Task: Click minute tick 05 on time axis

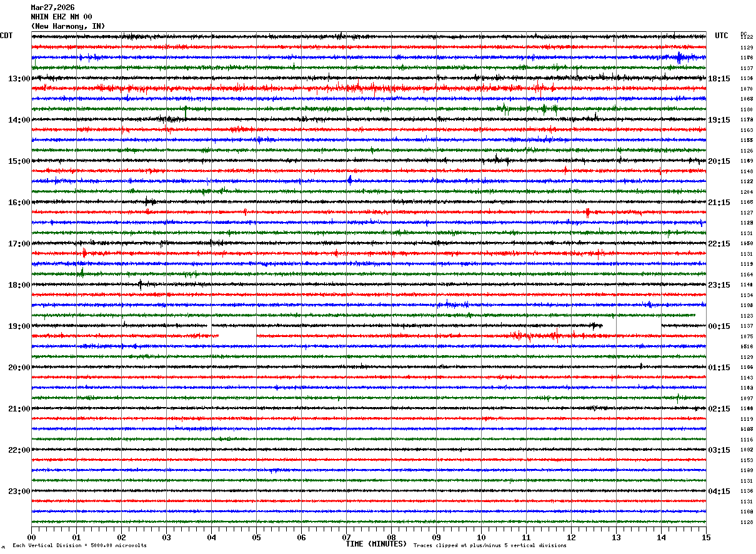Action: click(256, 537)
